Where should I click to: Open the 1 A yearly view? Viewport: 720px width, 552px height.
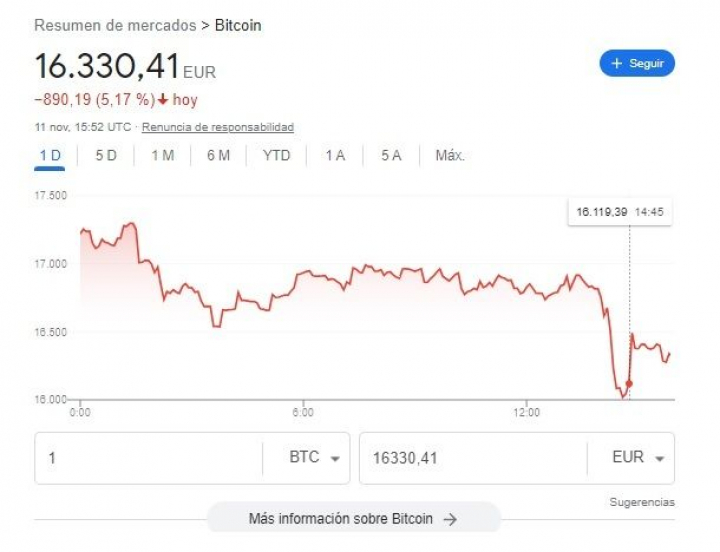click(x=335, y=155)
